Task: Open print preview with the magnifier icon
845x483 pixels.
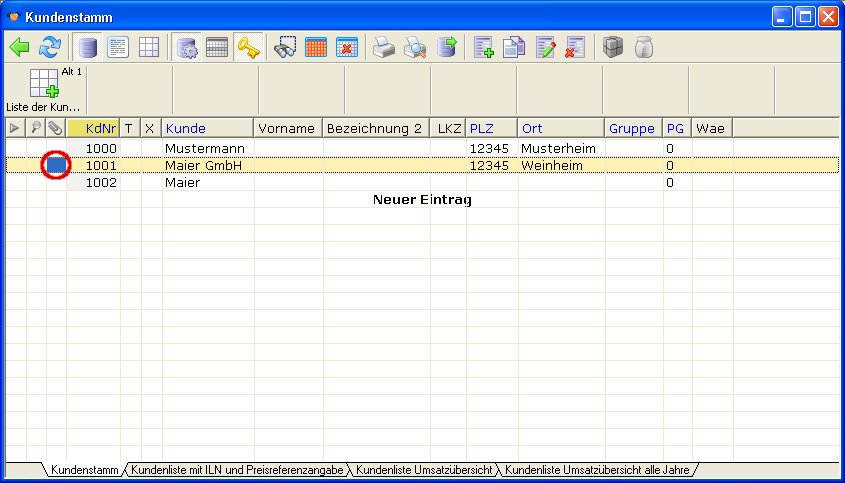Action: [415, 47]
